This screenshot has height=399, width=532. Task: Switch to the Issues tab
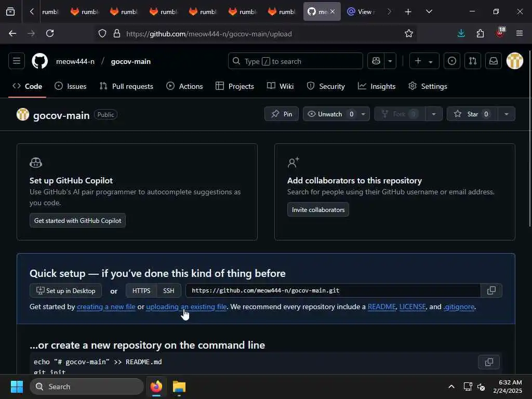tap(71, 86)
